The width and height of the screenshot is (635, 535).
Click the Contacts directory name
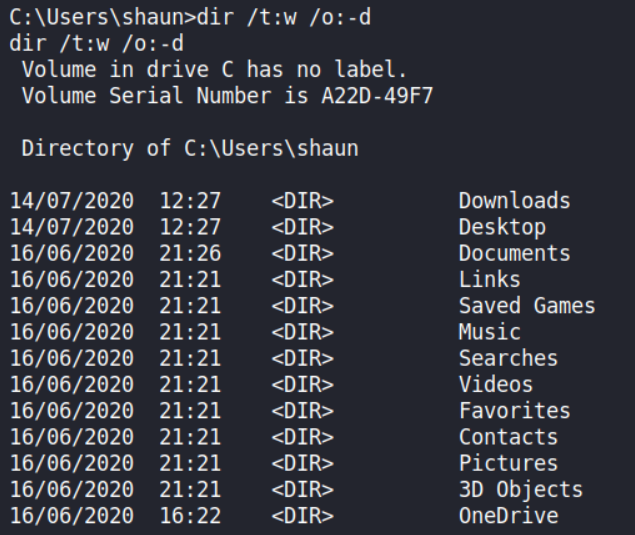pyautogui.click(x=508, y=437)
